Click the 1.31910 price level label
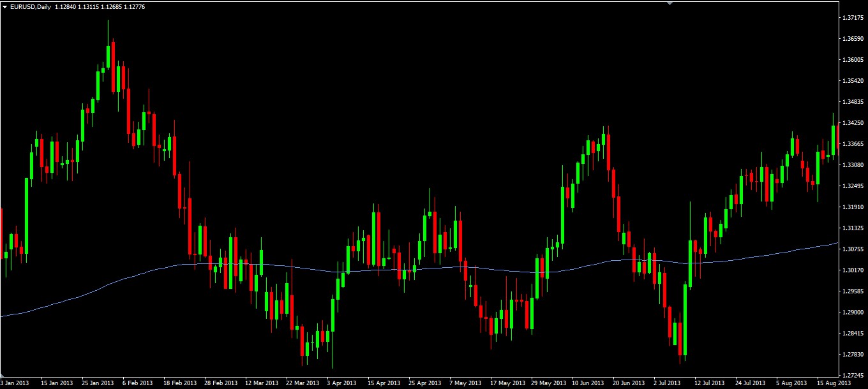The height and width of the screenshot is (389, 868). point(853,207)
